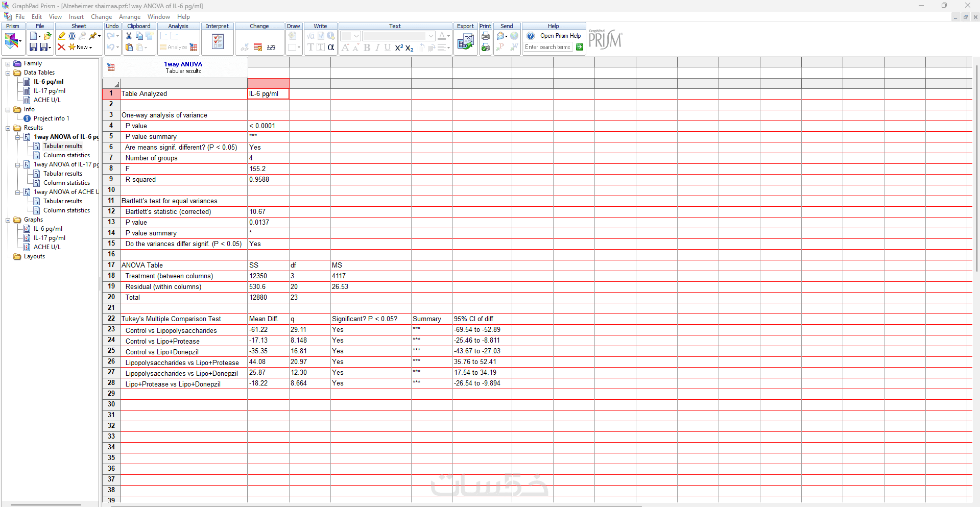The width and height of the screenshot is (980, 507).
Task: Select the IL-17 pg/ml data table
Action: pos(49,91)
